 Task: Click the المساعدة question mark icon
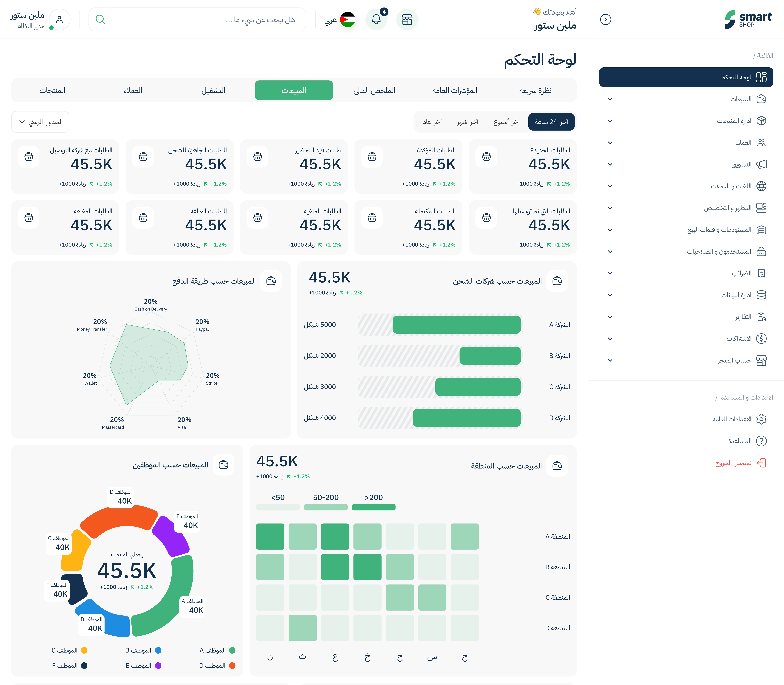pos(761,441)
